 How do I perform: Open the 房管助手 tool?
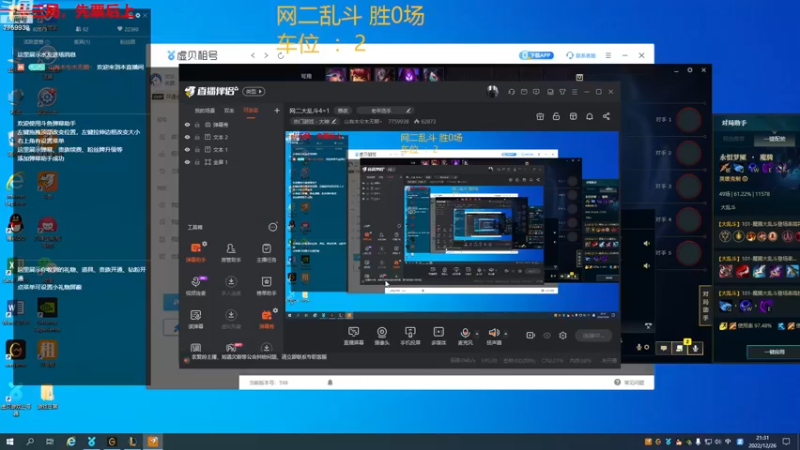[231, 252]
